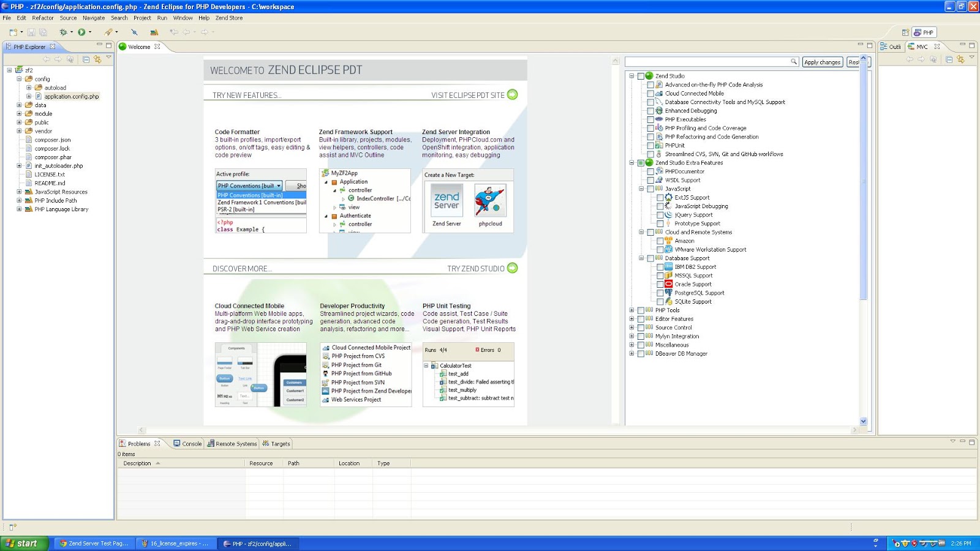This screenshot has height=551, width=980.
Task: Open 16_license_expires taskbar item
Action: coord(176,544)
